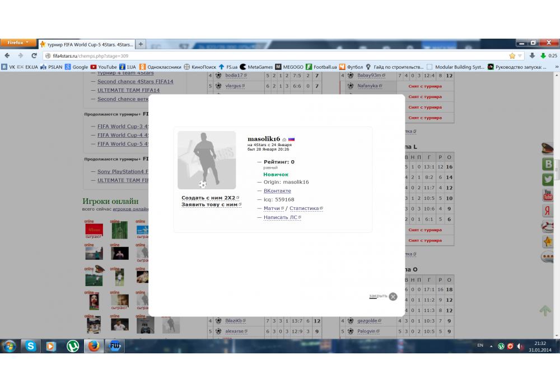Open the Одноклассники bookmark
This screenshot has height=392, width=560.
coord(160,67)
